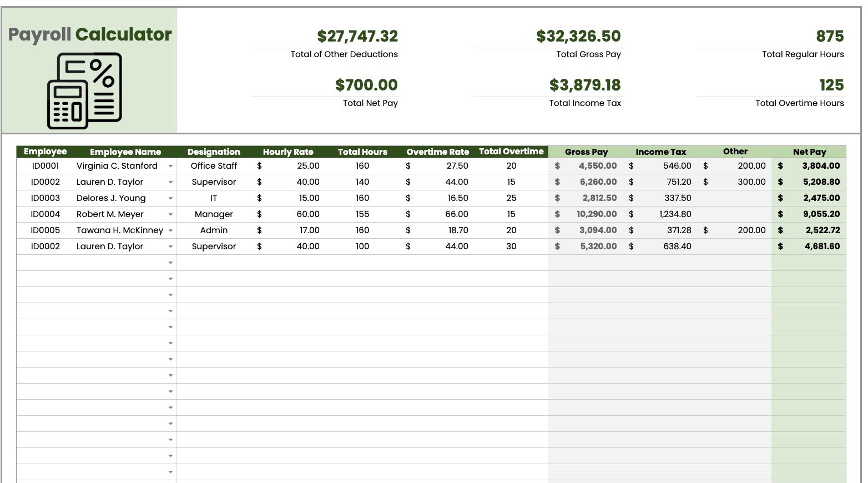Click the IT designation cell
Image resolution: width=868 pixels, height=483 pixels.
(x=214, y=198)
